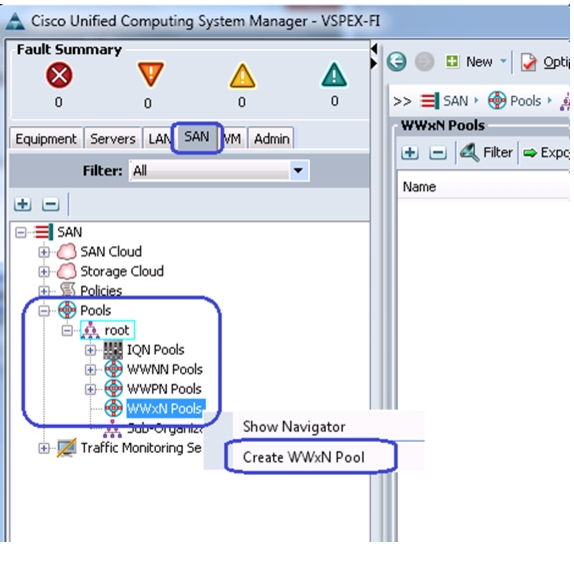Click the IQN Pools tree icon

[113, 350]
